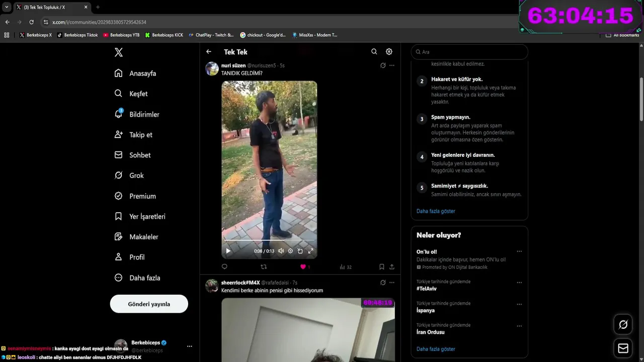This screenshot has width=644, height=362.
Task: Open a new browser tab
Action: 98,7
